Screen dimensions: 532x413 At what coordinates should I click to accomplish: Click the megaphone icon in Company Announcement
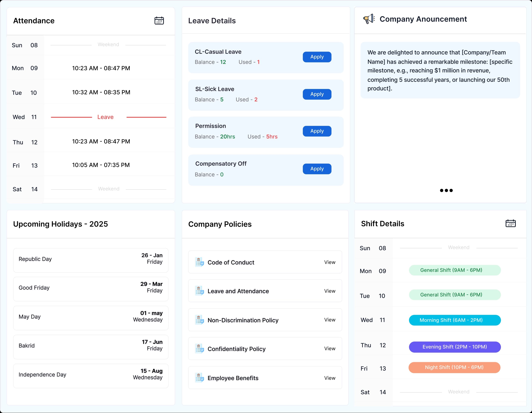pyautogui.click(x=369, y=19)
